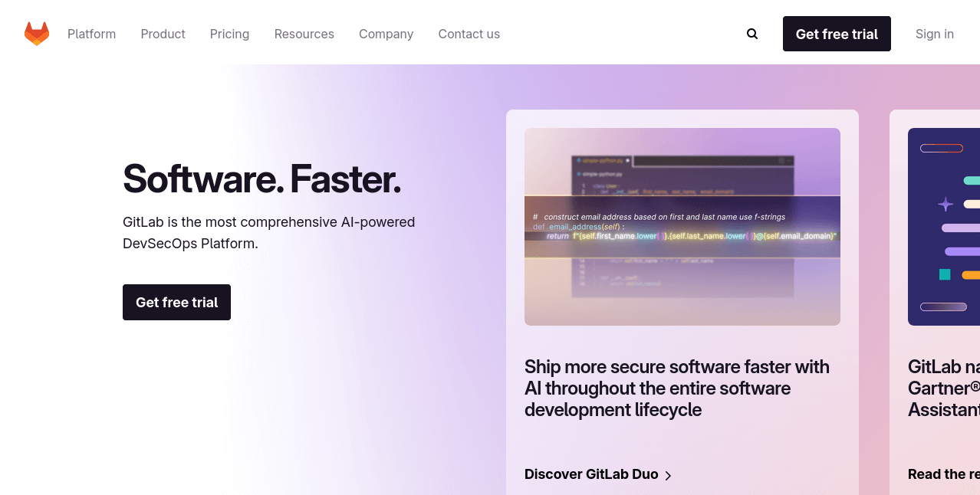Open the Platform navigation dropdown
980x495 pixels.
point(91,34)
